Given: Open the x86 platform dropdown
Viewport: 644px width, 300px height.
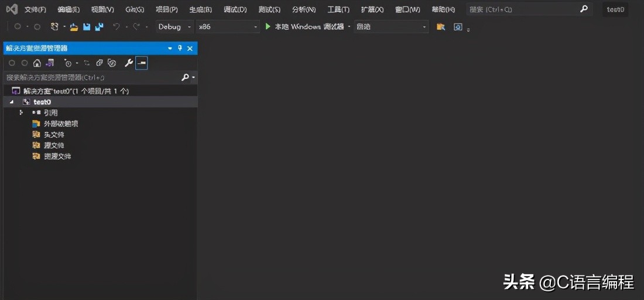Looking at the screenshot, I should [x=228, y=27].
